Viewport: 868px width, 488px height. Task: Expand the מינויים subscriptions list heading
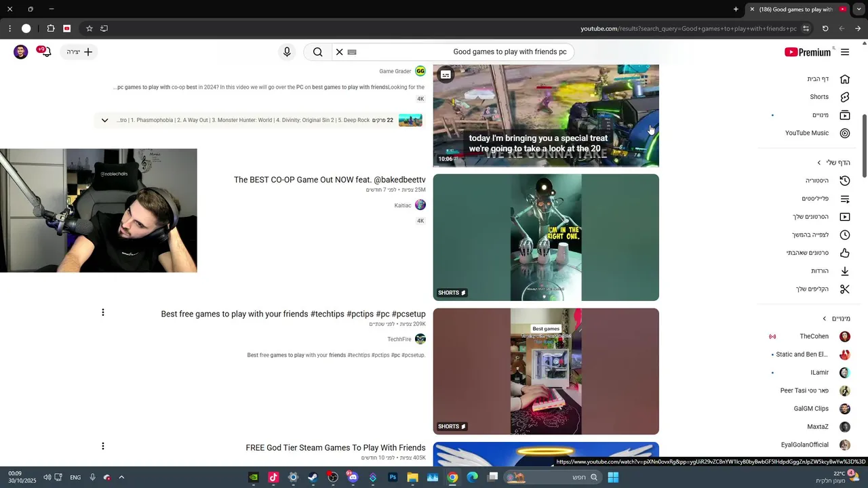tap(835, 319)
